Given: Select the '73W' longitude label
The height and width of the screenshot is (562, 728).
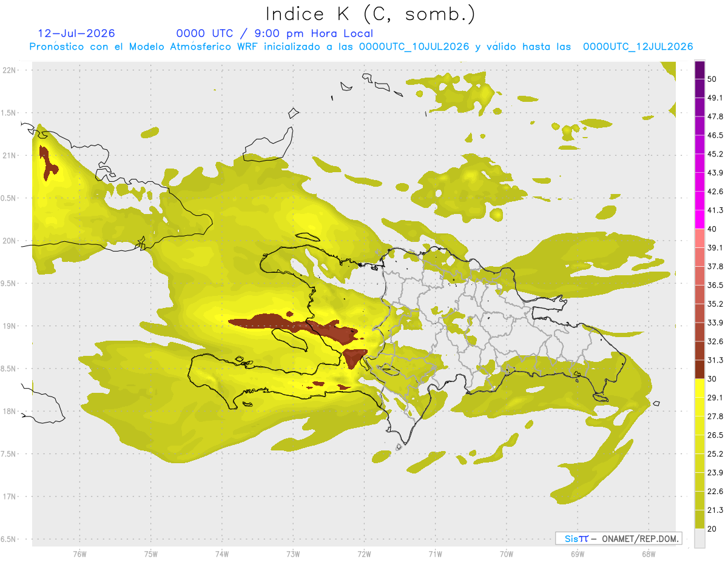Looking at the screenshot, I should coord(293,554).
